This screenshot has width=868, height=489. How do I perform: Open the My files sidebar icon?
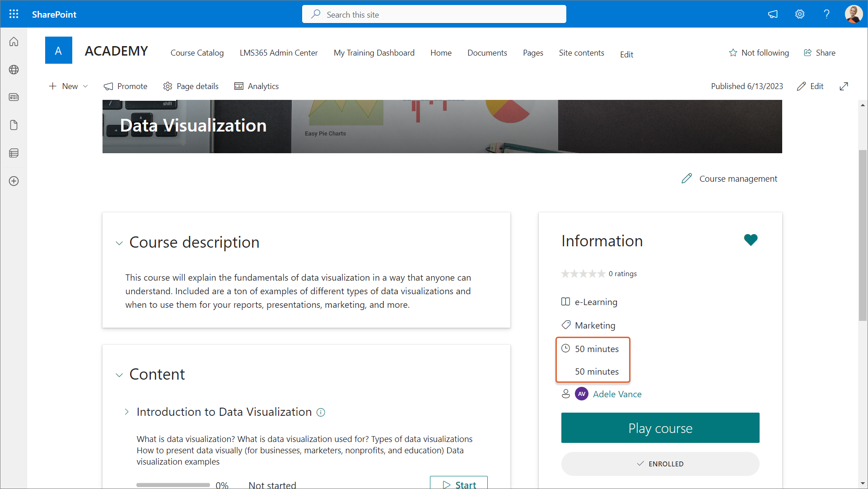pyautogui.click(x=14, y=125)
